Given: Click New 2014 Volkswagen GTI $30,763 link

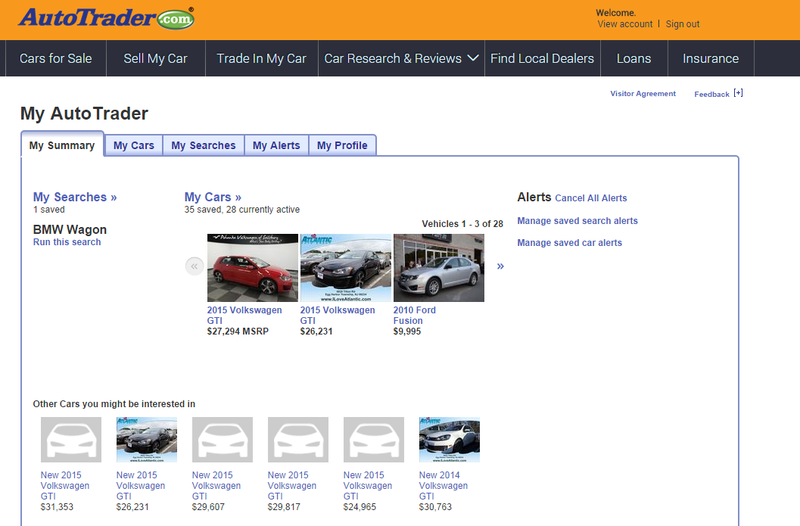Looking at the screenshot, I should (443, 485).
